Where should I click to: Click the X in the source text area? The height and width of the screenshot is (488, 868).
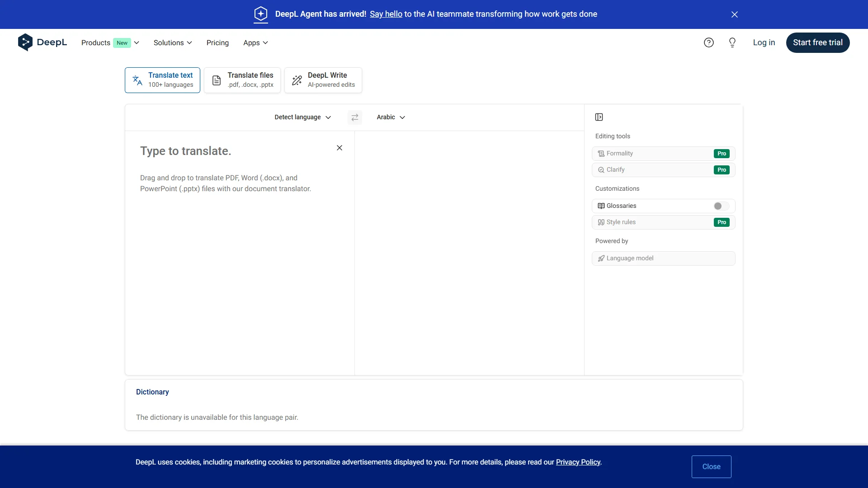click(x=340, y=148)
